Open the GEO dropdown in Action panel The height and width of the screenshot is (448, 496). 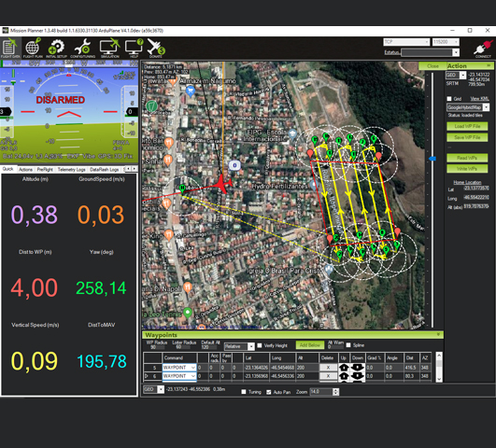tap(462, 76)
